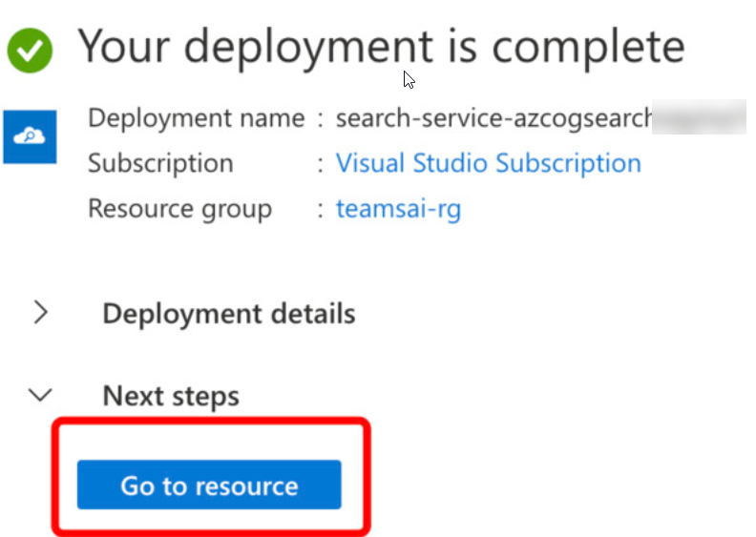The image size is (756, 537).
Task: Open the teamsai-rg resource group link
Action: (x=398, y=208)
